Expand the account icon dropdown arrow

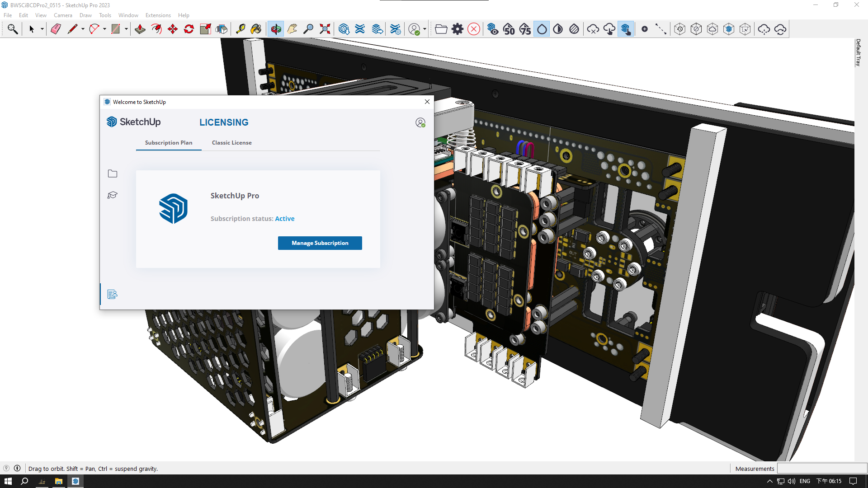tap(425, 29)
